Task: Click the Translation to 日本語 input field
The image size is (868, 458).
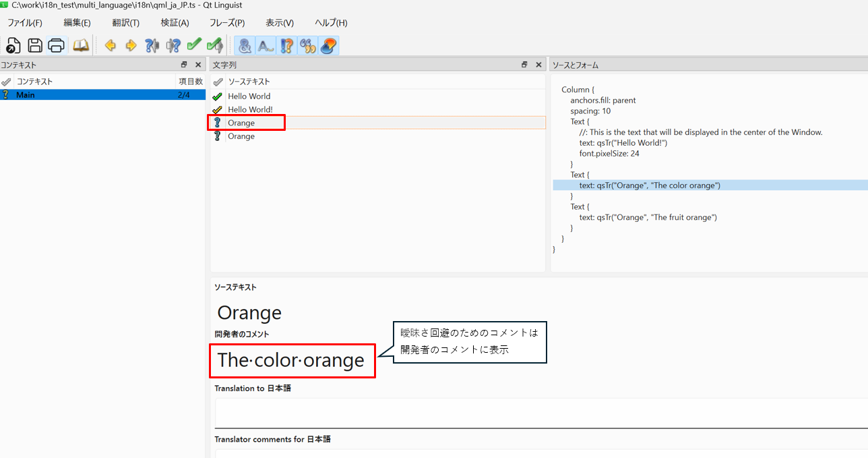Action: (x=539, y=412)
